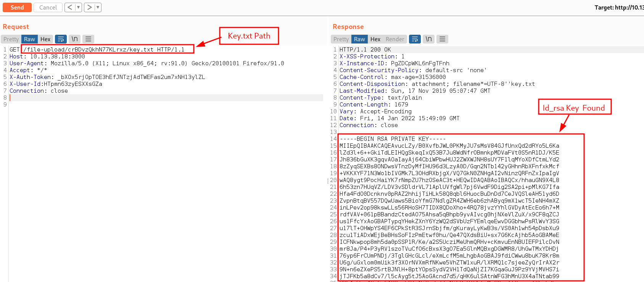The image size is (644, 282).
Task: Click the Content-Security-Policy header
Action: [x=413, y=70]
